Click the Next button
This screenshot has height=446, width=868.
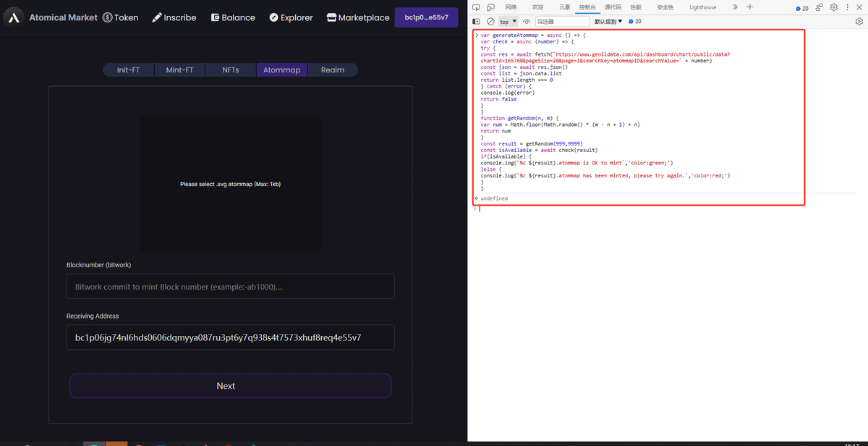[x=230, y=386]
